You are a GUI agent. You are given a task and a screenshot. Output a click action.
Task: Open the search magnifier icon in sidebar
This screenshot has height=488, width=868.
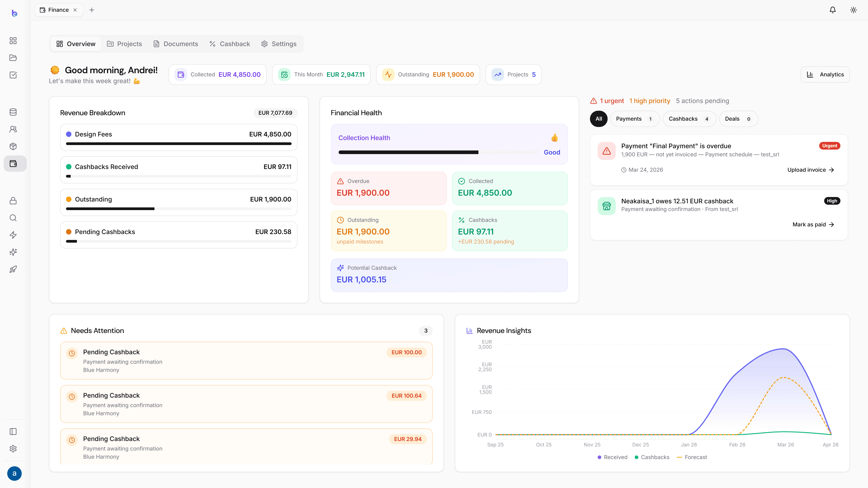click(x=13, y=218)
